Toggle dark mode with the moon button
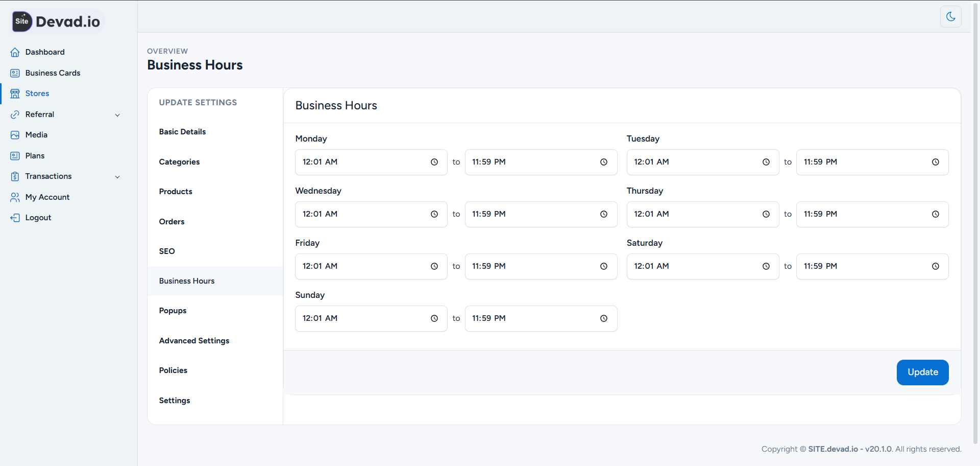980x466 pixels. (950, 16)
